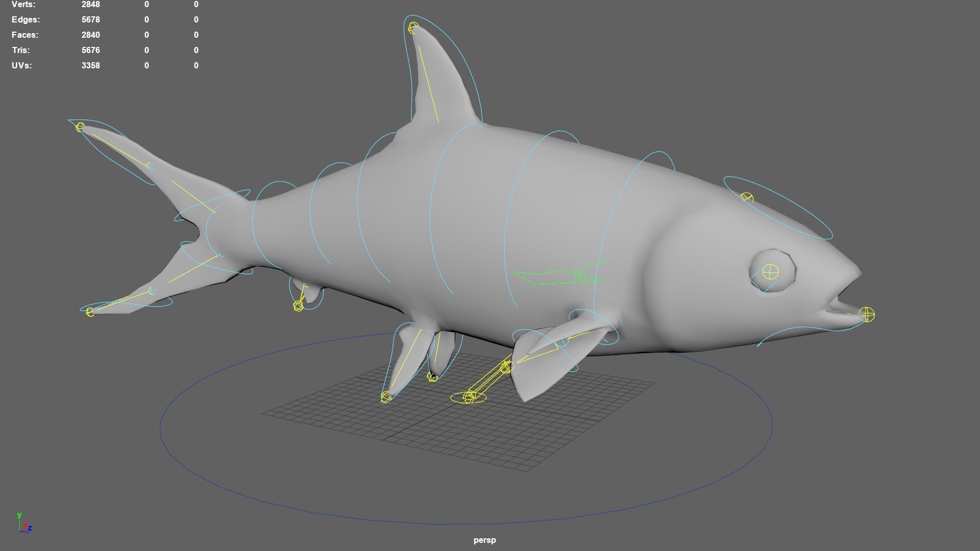Pick the cyan ellipse control above the head

coord(778,208)
